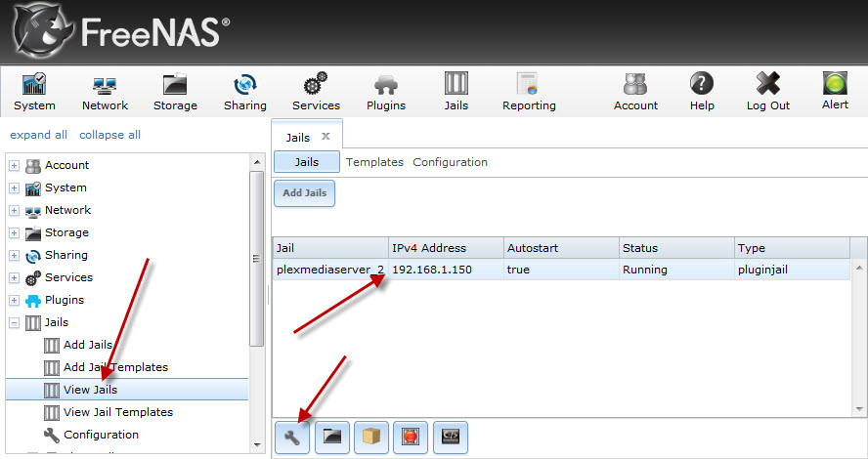
Task: Open the Help question mark icon
Action: click(x=702, y=92)
